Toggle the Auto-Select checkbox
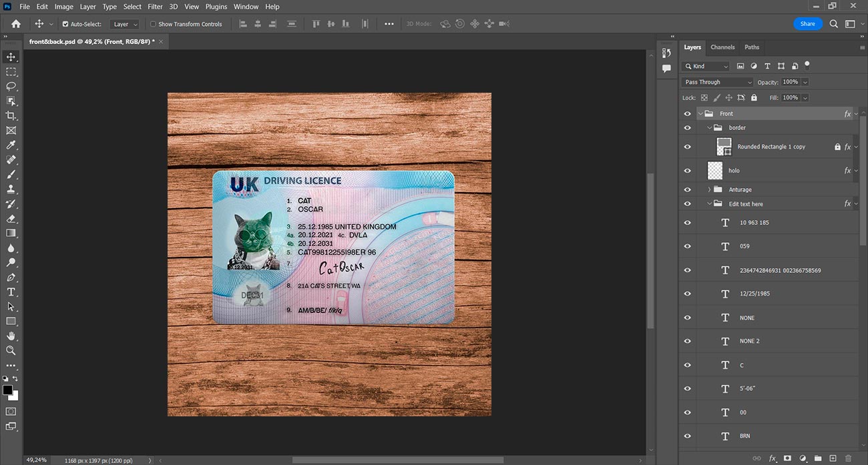868x465 pixels. [x=65, y=24]
